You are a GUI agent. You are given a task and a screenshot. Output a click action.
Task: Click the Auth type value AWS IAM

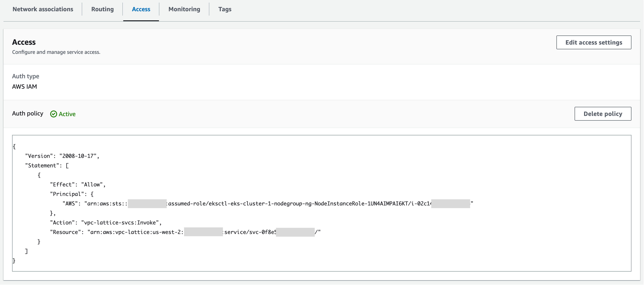(24, 87)
